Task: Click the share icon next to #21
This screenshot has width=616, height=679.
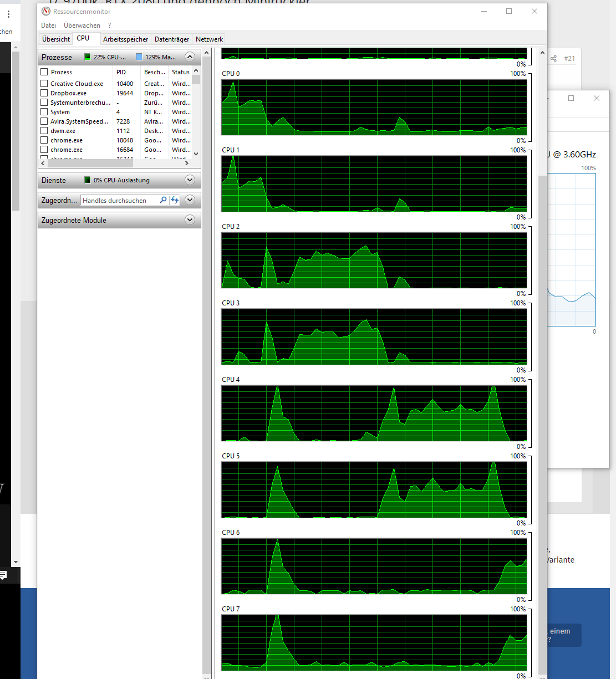Action: coord(553,58)
